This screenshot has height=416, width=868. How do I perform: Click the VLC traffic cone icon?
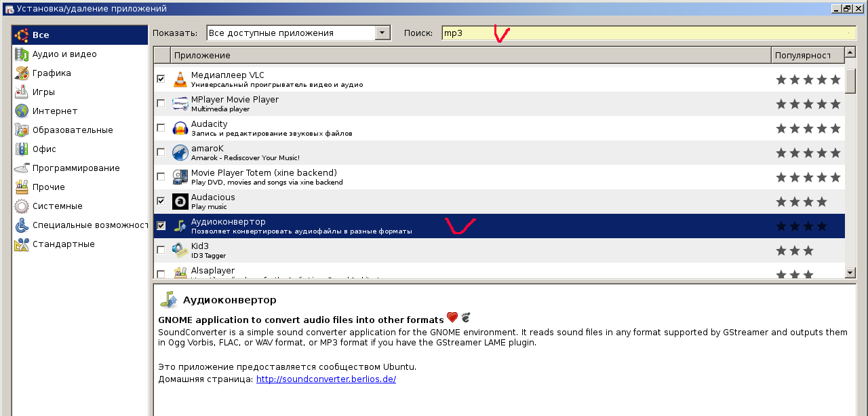[x=180, y=79]
